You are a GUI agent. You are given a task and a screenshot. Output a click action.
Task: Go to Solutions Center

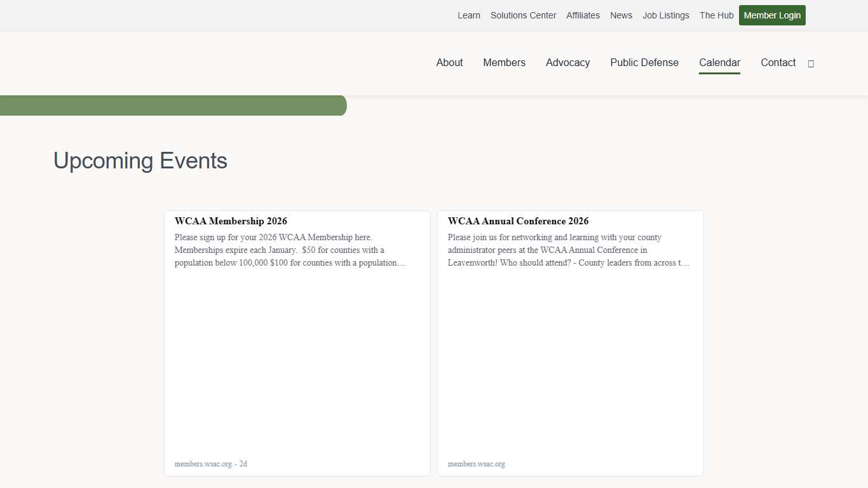tap(523, 15)
